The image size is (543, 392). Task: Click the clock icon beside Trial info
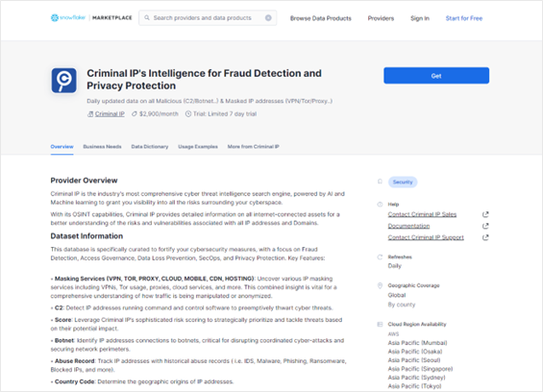[188, 114]
